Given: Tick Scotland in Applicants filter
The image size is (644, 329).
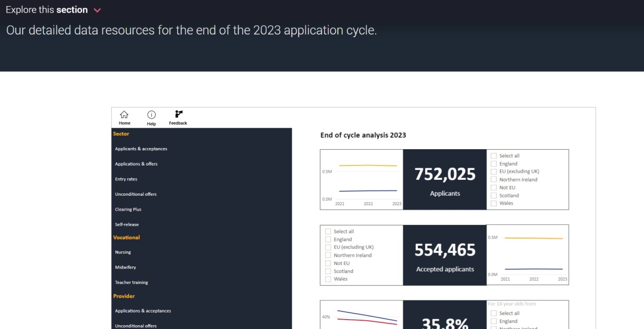Looking at the screenshot, I should 494,196.
